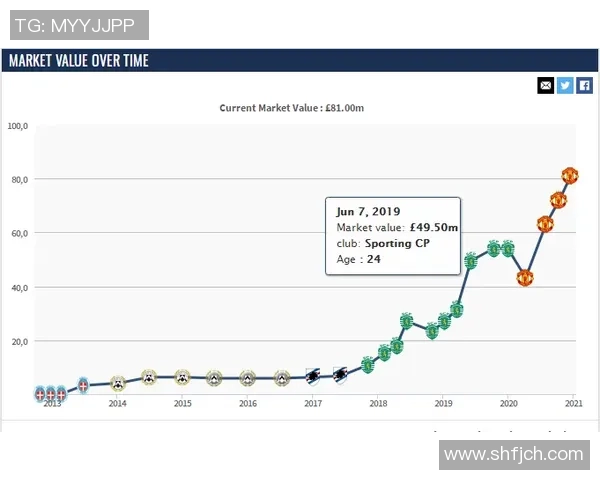This screenshot has height=480, width=600.
Task: Select the lowest Manchester United crest in 2020
Action: coord(524,277)
